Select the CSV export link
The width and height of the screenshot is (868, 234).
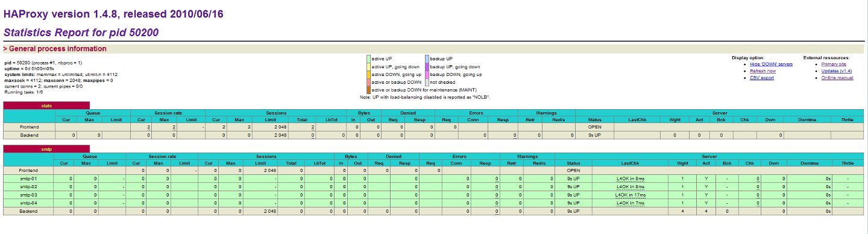pos(762,78)
